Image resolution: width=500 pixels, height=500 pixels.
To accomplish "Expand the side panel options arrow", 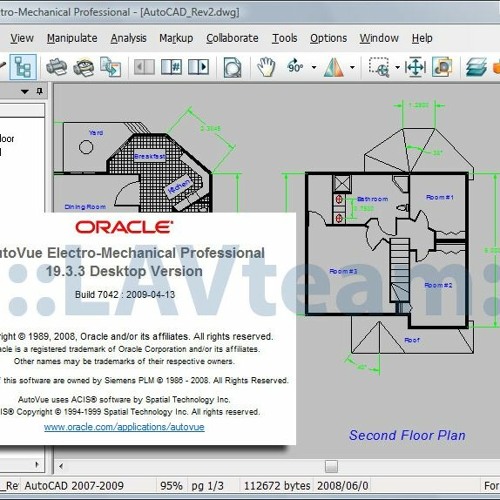I will (x=25, y=91).
